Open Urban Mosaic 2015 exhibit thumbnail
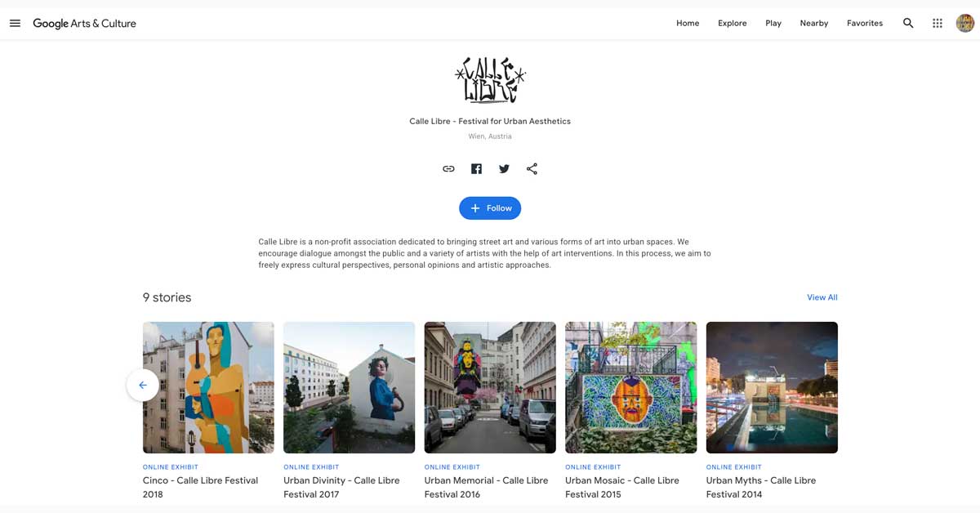Screen dimensions: 980x513 (x=630, y=387)
